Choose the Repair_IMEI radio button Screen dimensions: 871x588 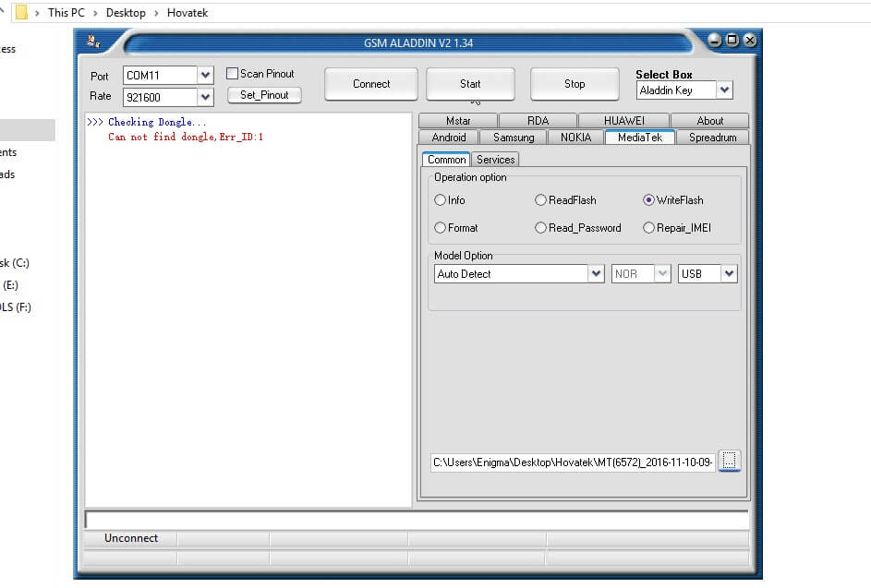point(649,228)
